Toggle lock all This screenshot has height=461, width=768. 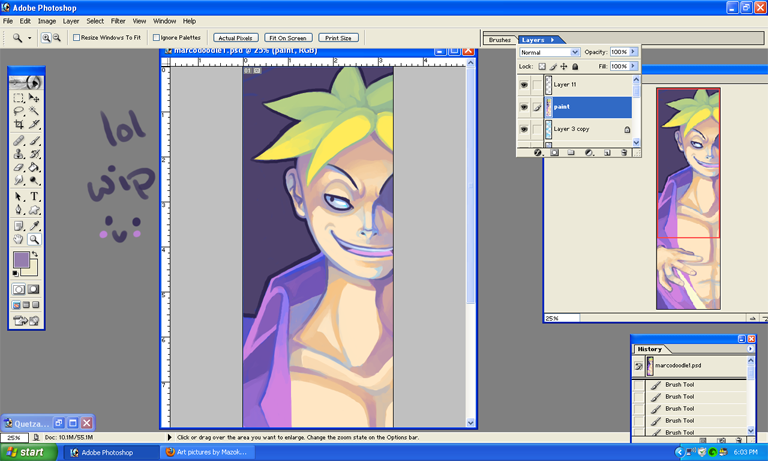pos(575,67)
